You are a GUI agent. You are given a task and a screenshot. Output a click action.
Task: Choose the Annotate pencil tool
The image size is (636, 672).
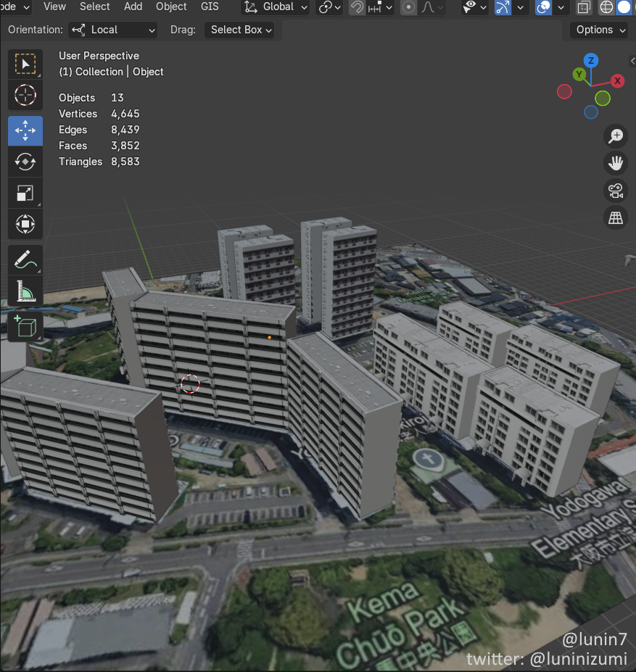click(25, 260)
